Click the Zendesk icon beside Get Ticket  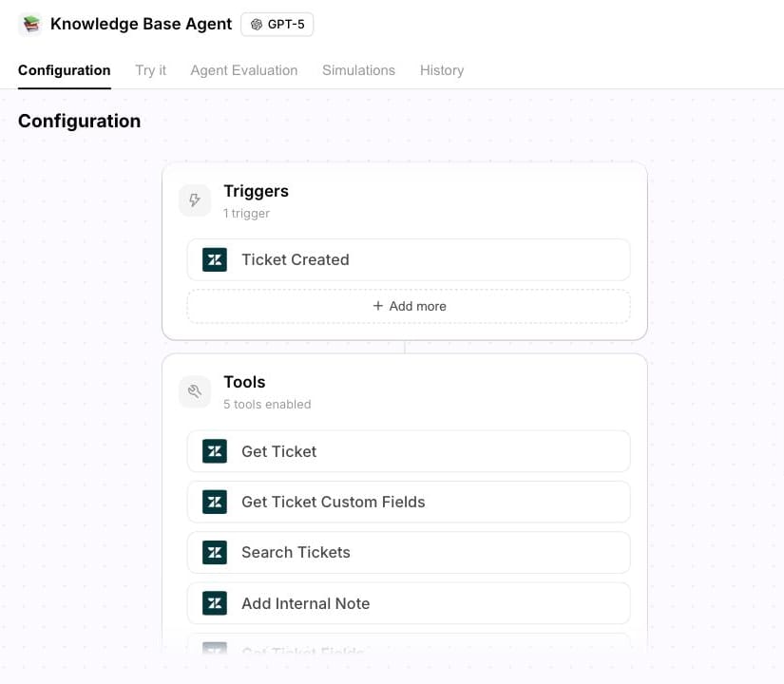[215, 451]
